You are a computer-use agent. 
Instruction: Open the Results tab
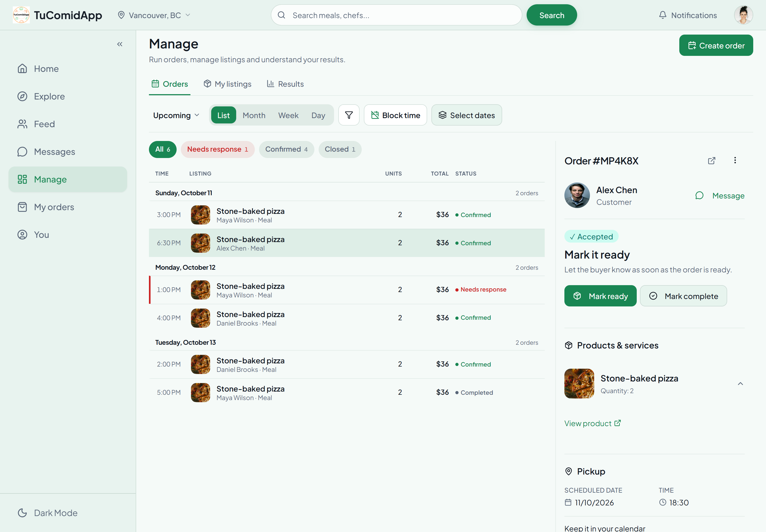coord(285,84)
